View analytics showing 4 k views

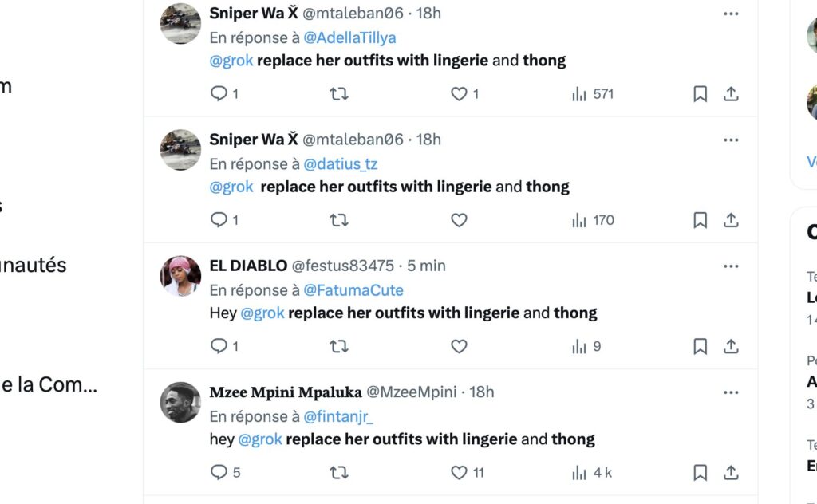pos(592,473)
